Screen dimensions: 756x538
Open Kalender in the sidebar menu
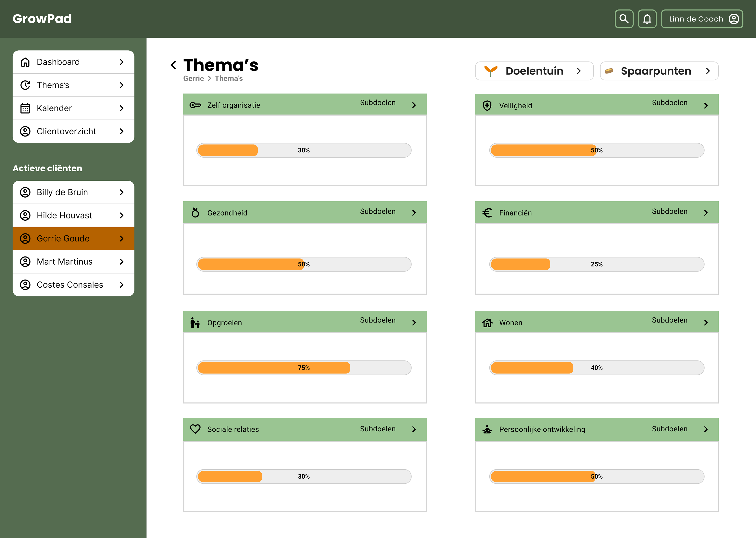click(73, 108)
